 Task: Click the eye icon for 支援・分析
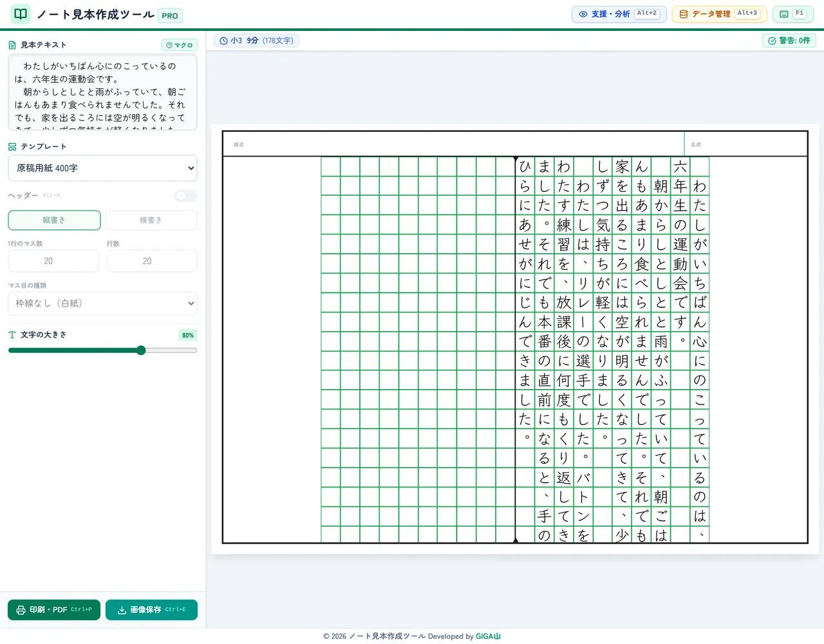pyautogui.click(x=583, y=14)
